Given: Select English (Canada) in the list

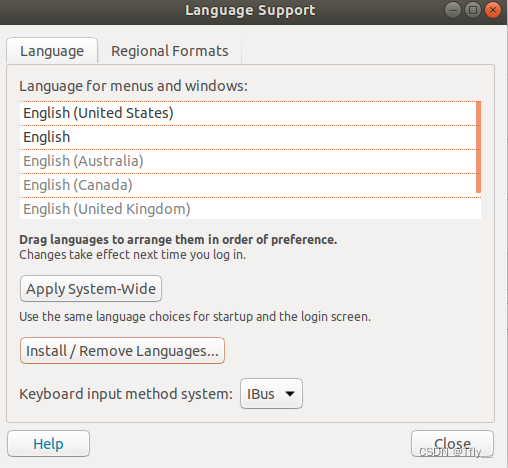Looking at the screenshot, I should (248, 185).
